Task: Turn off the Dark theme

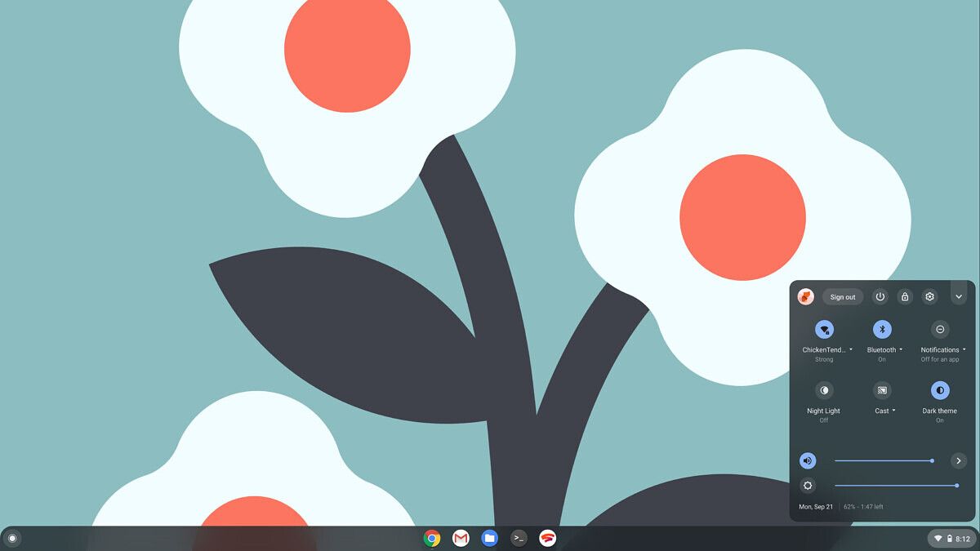Action: 940,390
